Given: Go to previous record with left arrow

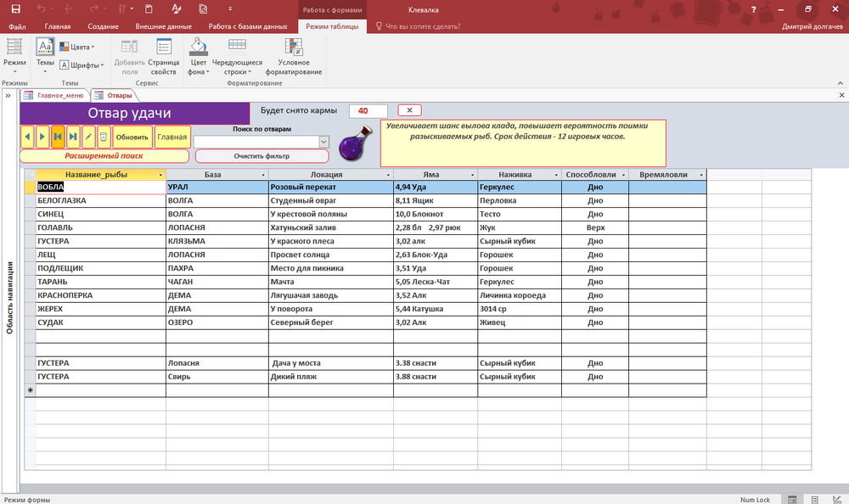Looking at the screenshot, I should coord(27,136).
